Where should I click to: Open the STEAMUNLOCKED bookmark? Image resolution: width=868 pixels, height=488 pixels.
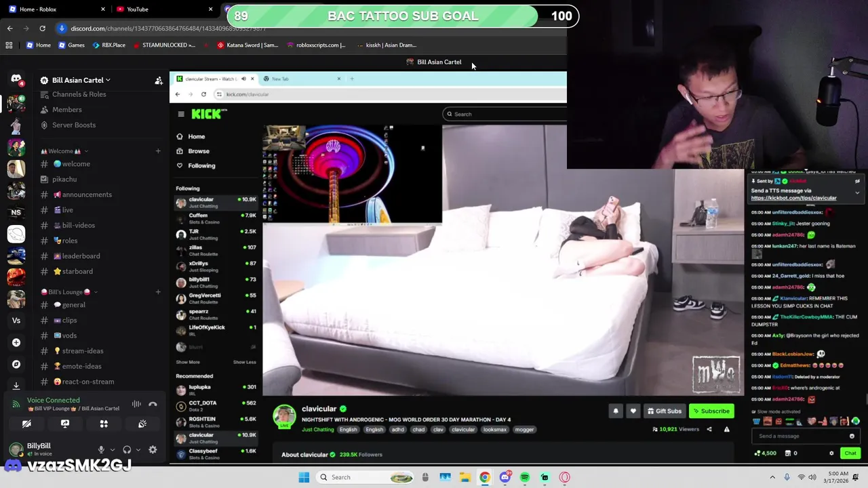click(164, 45)
